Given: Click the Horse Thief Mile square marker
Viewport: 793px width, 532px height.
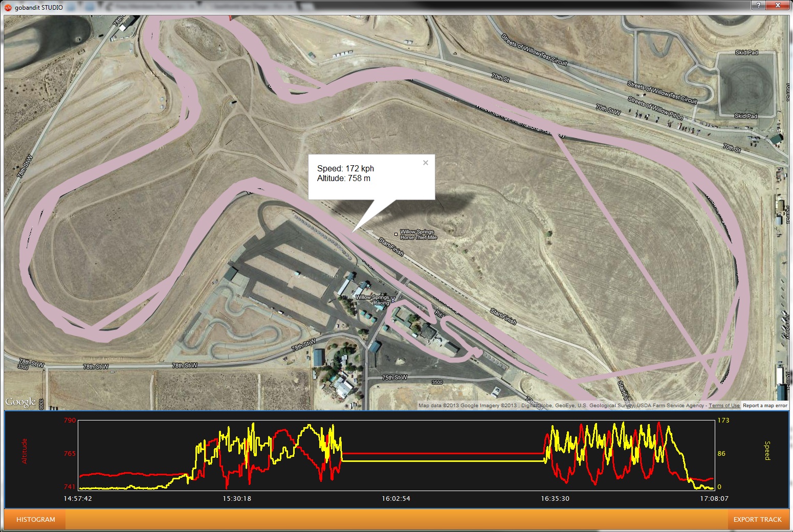Looking at the screenshot, I should point(395,234).
